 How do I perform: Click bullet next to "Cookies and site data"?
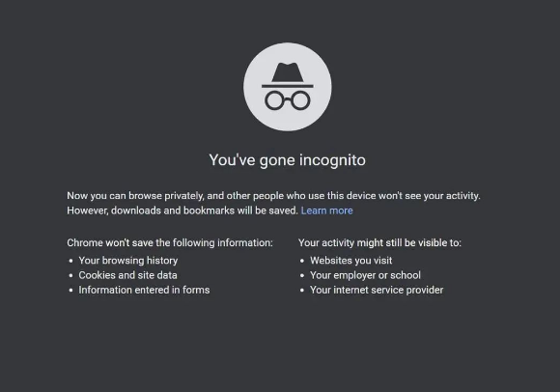(x=70, y=275)
